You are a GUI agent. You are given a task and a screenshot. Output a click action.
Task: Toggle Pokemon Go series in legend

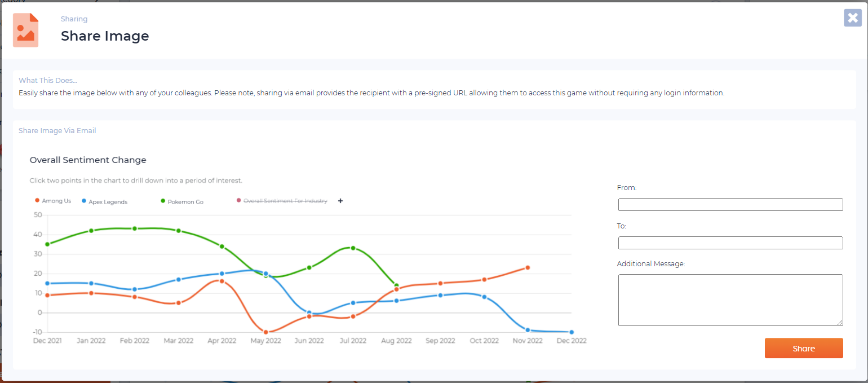coord(182,201)
